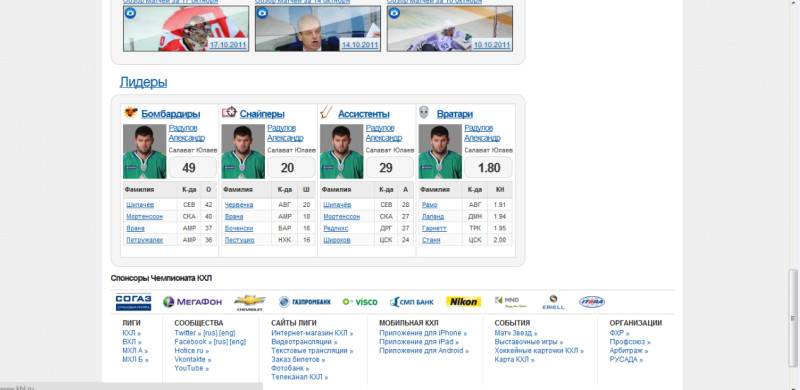Open the YouTube community link
This screenshot has width=800, height=390.
pyautogui.click(x=191, y=369)
